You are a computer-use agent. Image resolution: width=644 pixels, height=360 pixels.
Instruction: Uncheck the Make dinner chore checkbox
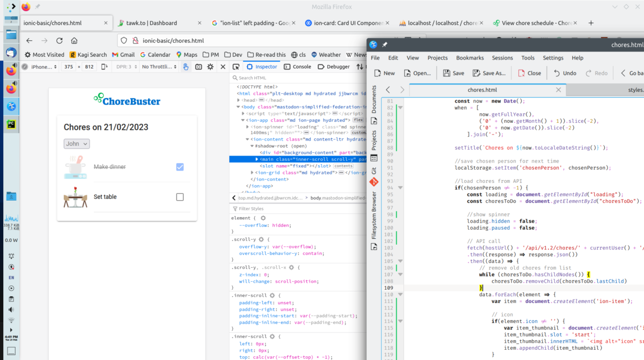point(180,167)
